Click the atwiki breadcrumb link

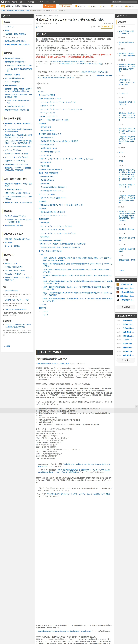[x=3, y=11]
